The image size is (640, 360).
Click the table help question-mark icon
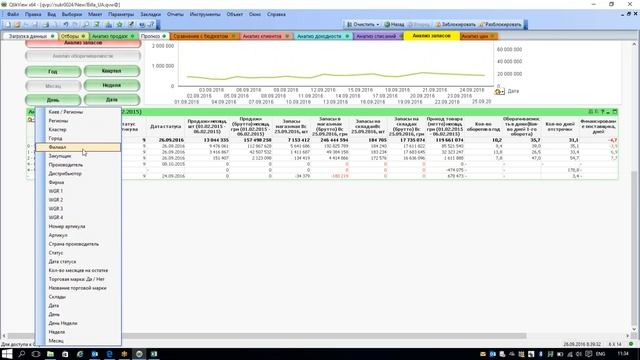(x=602, y=111)
